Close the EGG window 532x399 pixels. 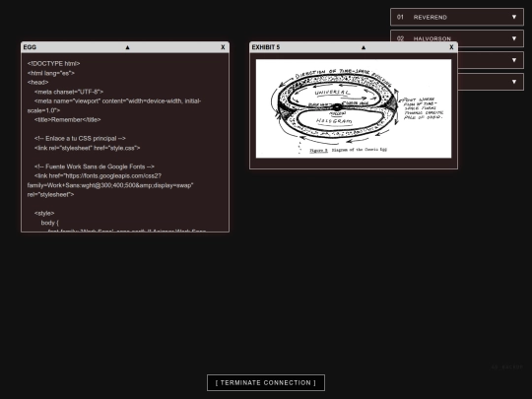pos(223,47)
